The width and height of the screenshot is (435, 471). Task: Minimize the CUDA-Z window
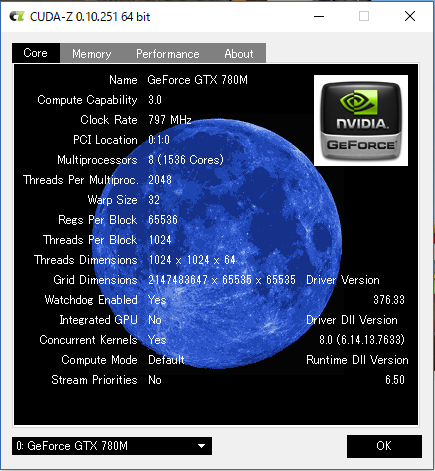click(x=319, y=16)
